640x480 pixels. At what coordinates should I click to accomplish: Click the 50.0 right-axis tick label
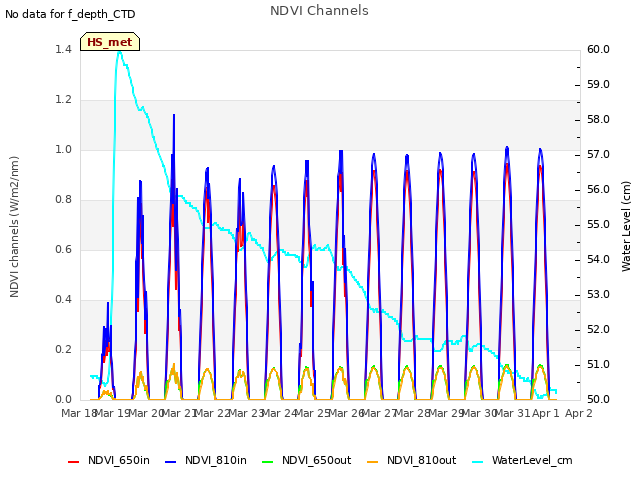pos(598,400)
